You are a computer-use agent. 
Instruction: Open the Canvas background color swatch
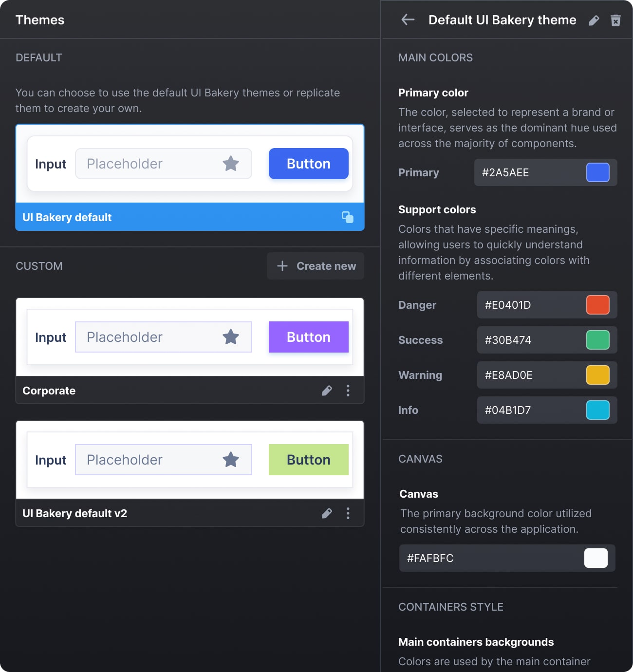pyautogui.click(x=596, y=558)
